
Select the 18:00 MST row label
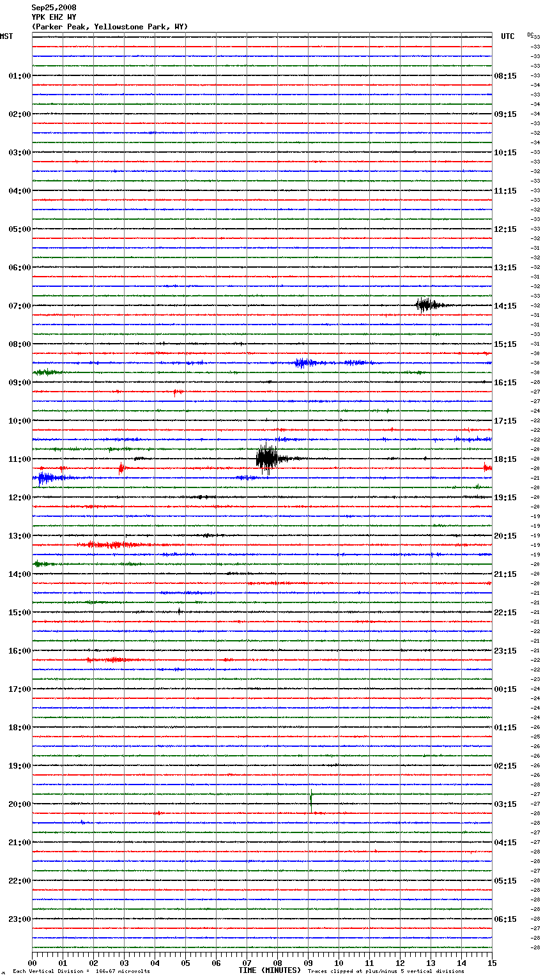(x=19, y=728)
